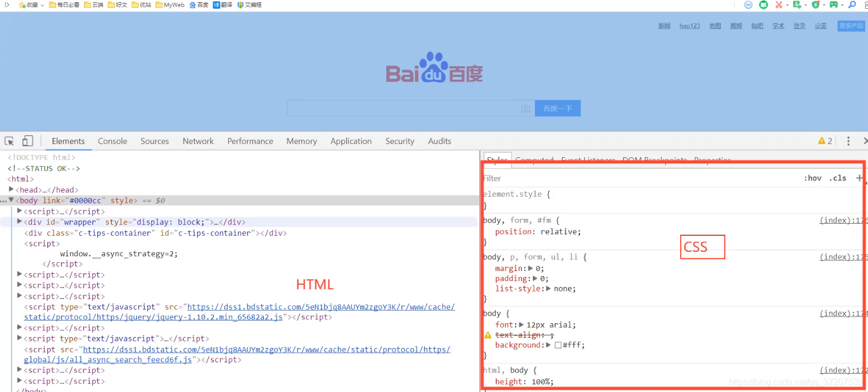Activate the DevTools inspect element picker
The height and width of the screenshot is (392, 868).
pyautogui.click(x=9, y=141)
